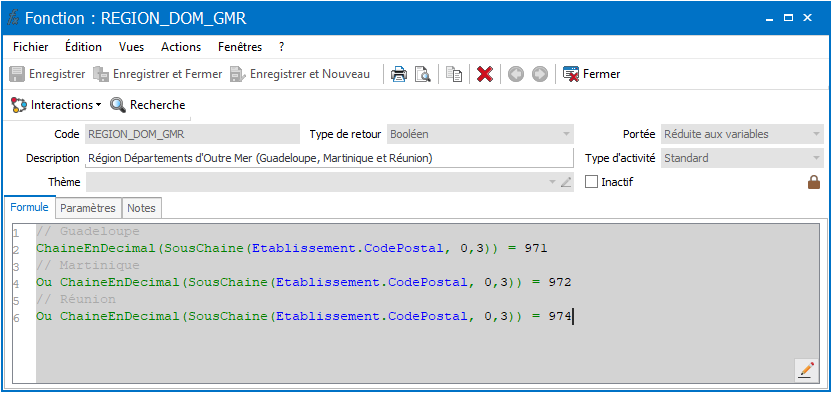Click the formula line ending in 971
The image size is (832, 393).
(x=291, y=248)
